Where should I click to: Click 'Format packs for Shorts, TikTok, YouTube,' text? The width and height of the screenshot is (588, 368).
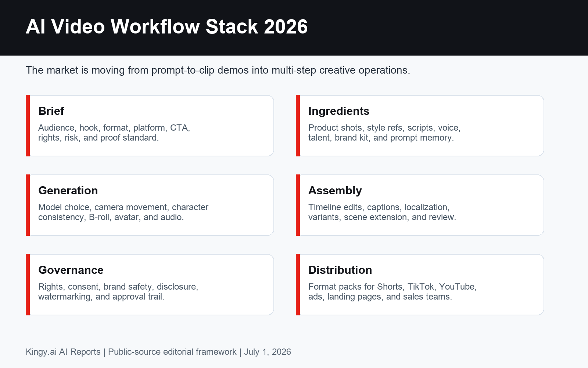click(x=392, y=287)
